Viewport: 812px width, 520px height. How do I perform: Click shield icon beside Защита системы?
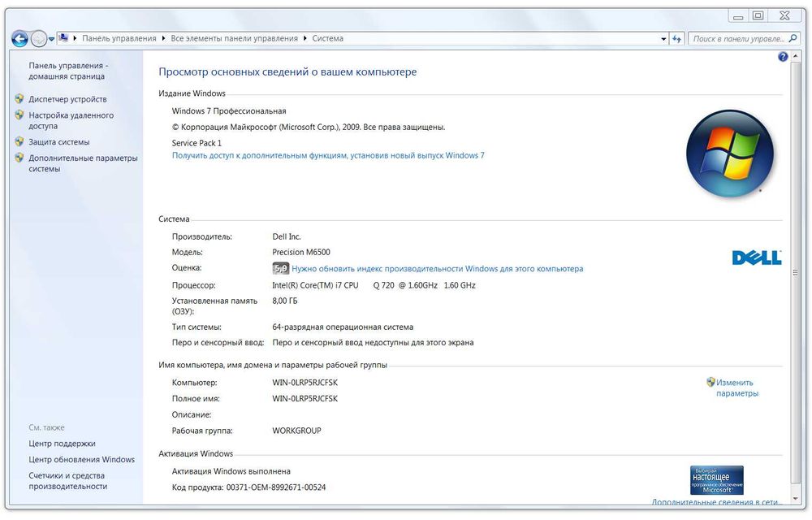tap(19, 141)
